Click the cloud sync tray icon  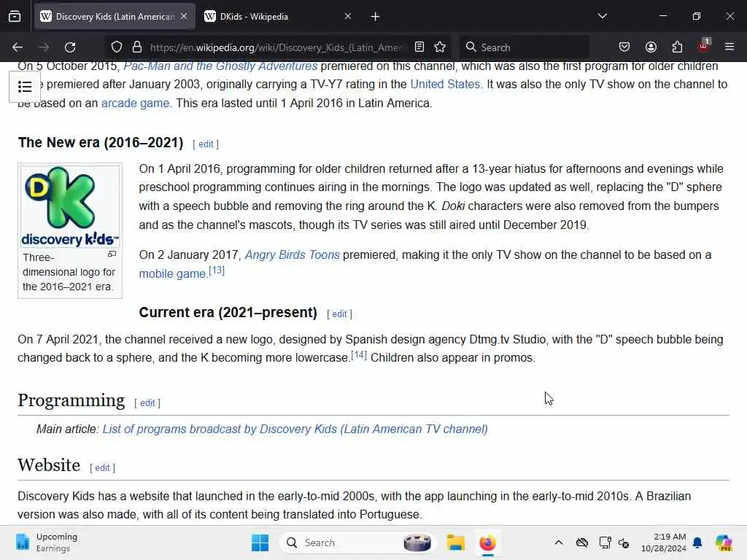pyautogui.click(x=581, y=542)
